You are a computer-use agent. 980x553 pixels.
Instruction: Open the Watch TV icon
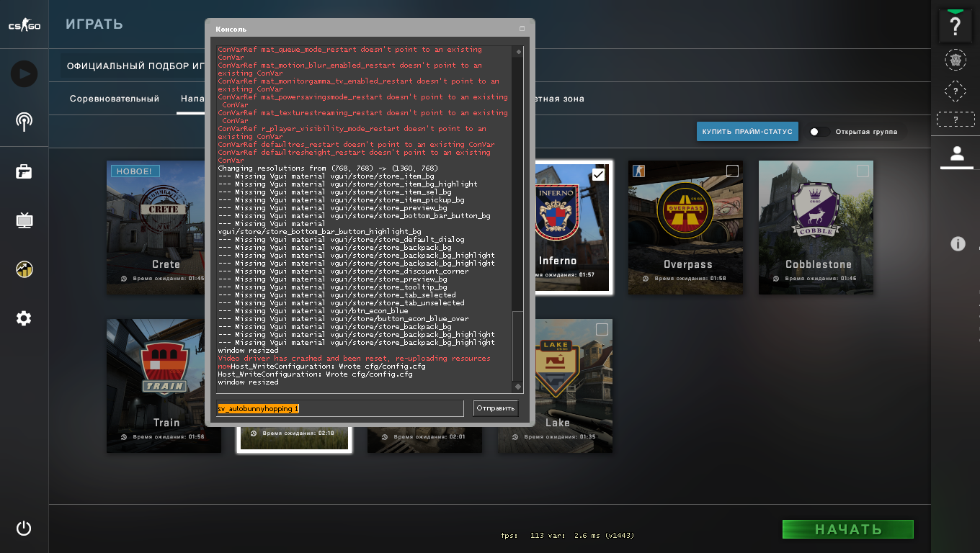pyautogui.click(x=24, y=220)
